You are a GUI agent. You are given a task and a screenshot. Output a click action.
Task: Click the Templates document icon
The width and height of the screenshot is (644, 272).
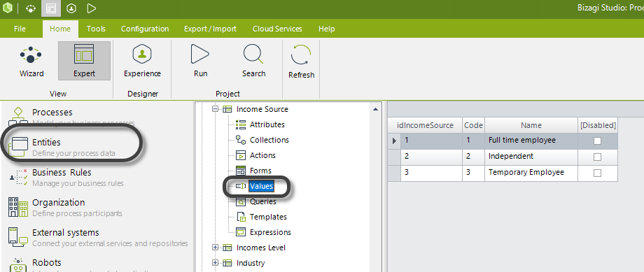click(x=241, y=217)
